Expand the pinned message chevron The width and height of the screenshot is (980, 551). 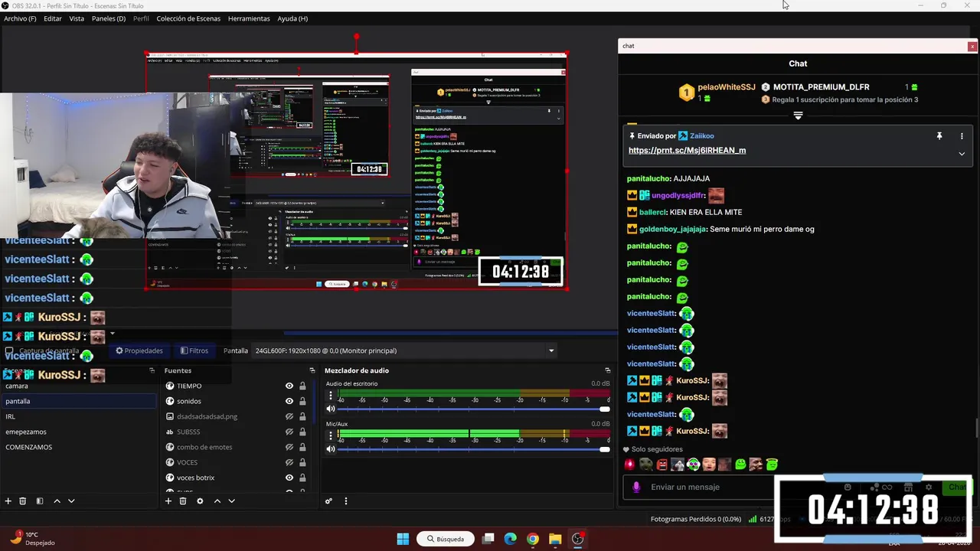point(962,153)
